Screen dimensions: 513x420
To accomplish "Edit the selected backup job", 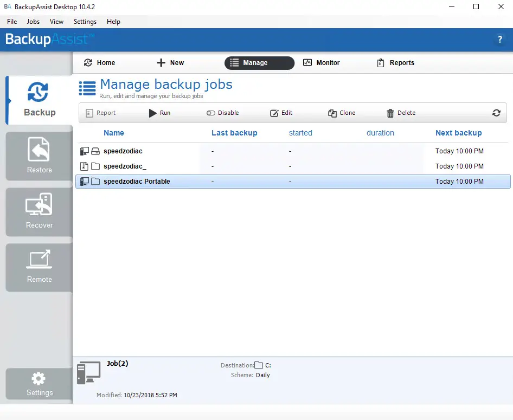I will click(281, 113).
